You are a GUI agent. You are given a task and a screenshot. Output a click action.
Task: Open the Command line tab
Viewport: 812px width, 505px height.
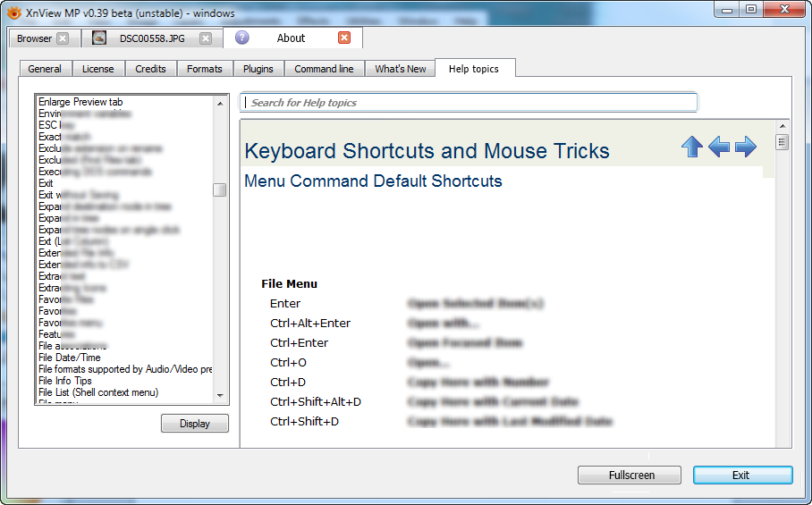point(325,69)
